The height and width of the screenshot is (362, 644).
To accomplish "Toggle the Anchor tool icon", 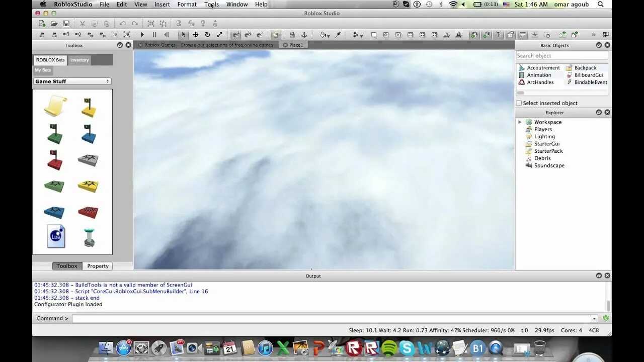I will (x=304, y=35).
